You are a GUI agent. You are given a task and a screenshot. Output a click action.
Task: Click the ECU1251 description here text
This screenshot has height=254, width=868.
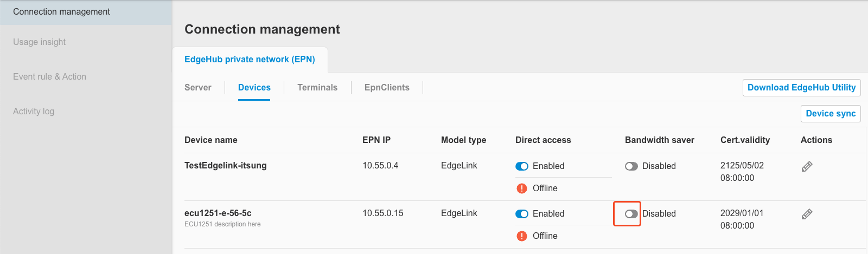[222, 224]
